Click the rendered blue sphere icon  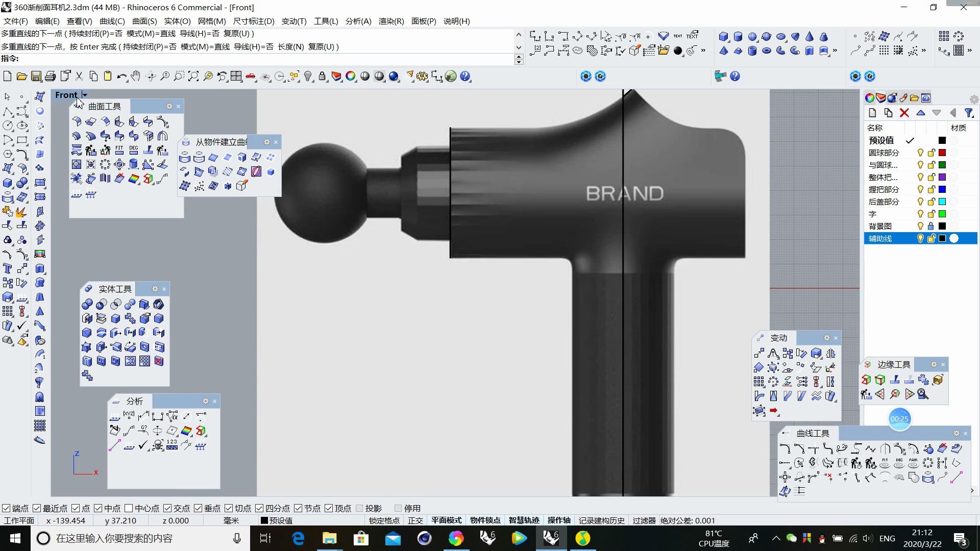394,77
